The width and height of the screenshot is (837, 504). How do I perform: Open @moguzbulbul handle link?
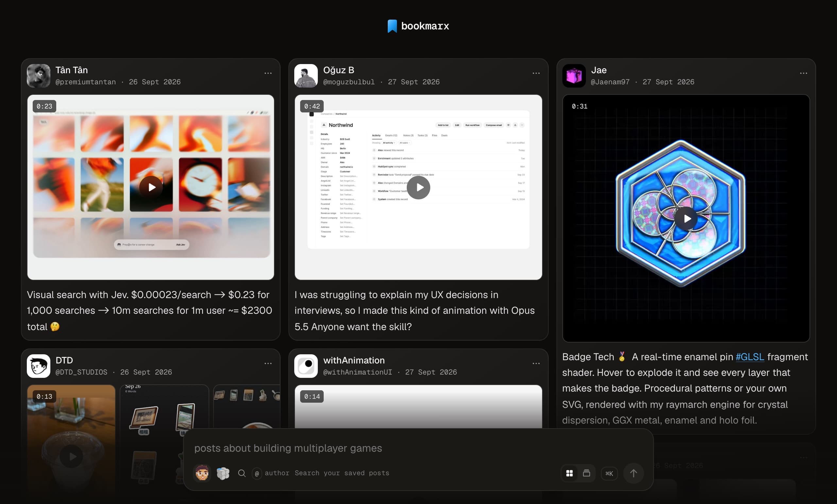pos(349,82)
